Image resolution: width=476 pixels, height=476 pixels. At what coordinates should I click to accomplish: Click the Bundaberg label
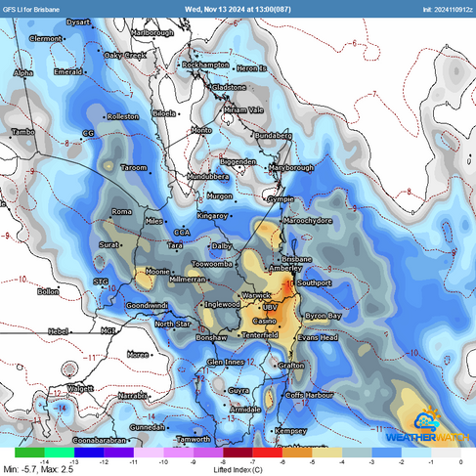(x=274, y=136)
